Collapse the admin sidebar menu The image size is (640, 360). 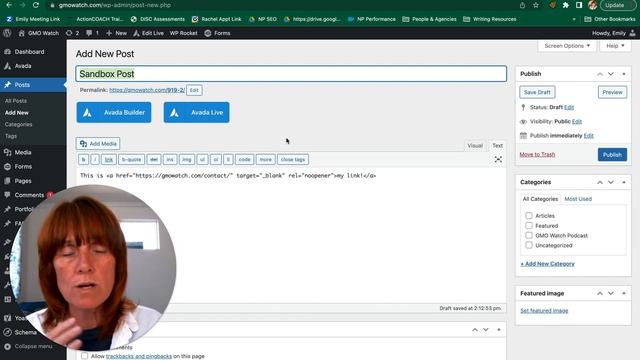pyautogui.click(x=33, y=346)
